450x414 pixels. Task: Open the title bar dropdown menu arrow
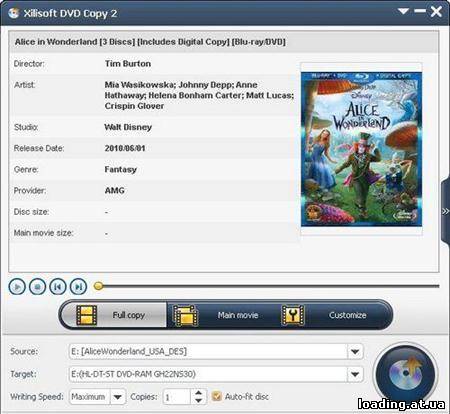(403, 12)
